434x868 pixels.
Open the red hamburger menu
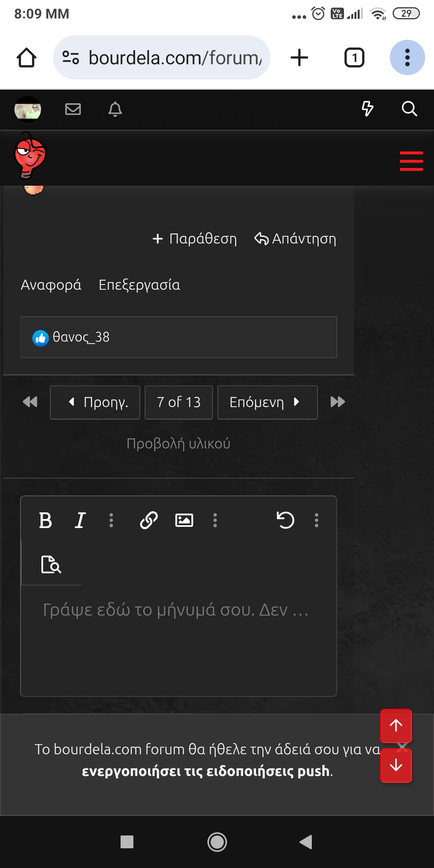click(x=411, y=161)
